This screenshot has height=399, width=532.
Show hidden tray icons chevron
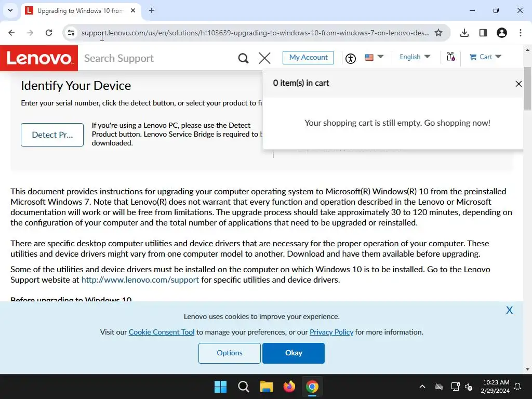(422, 387)
